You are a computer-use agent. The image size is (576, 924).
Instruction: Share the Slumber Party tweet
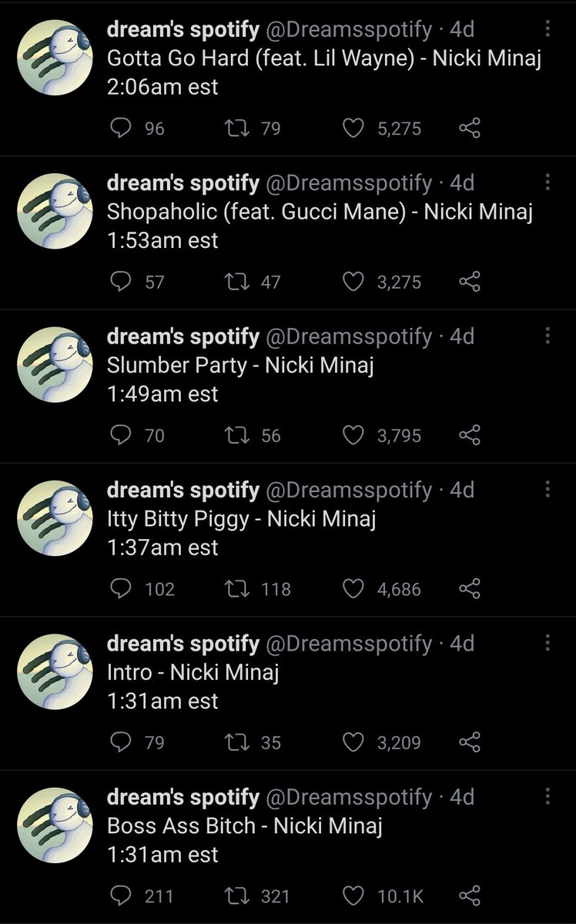[470, 436]
